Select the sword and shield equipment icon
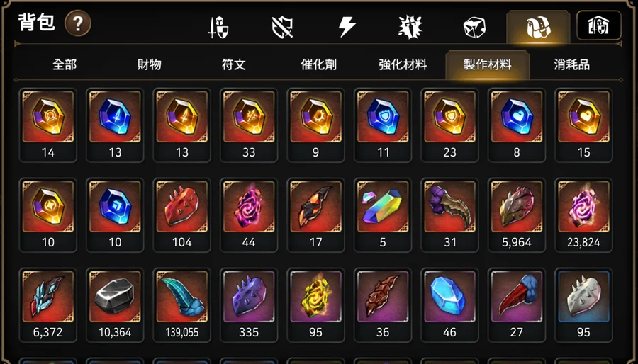This screenshot has height=364, width=638. (218, 28)
